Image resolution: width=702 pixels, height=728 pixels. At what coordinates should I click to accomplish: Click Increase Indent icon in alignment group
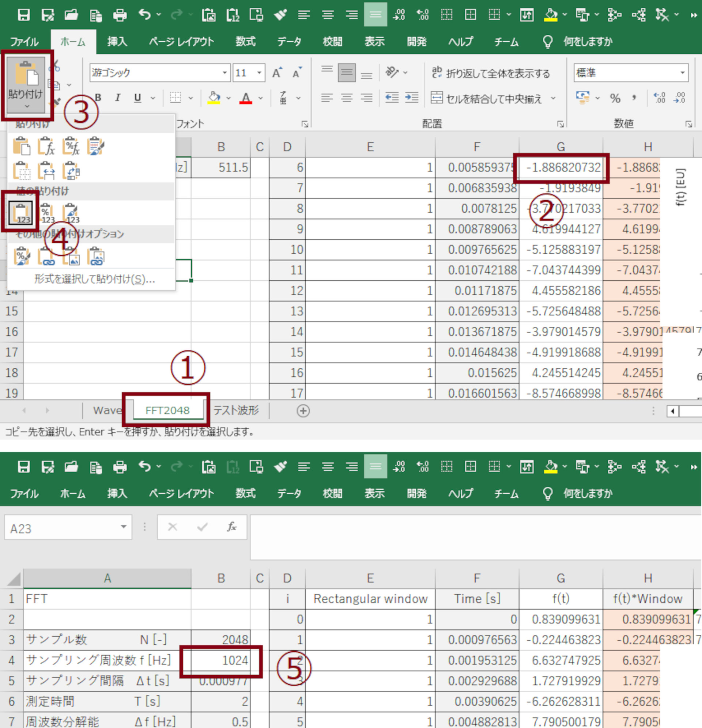pyautogui.click(x=412, y=98)
